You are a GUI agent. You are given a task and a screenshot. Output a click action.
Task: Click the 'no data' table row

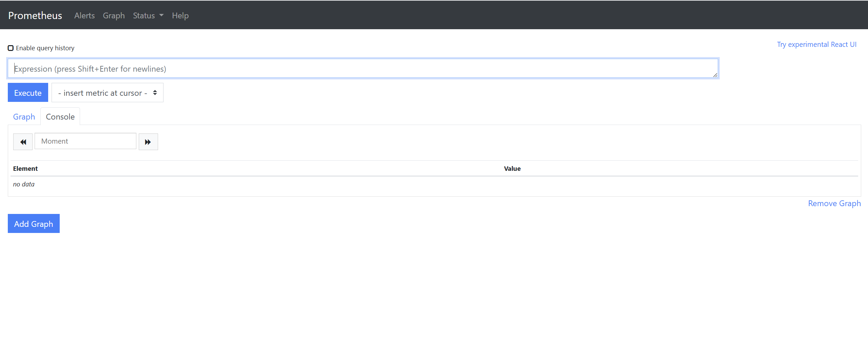tap(434, 184)
